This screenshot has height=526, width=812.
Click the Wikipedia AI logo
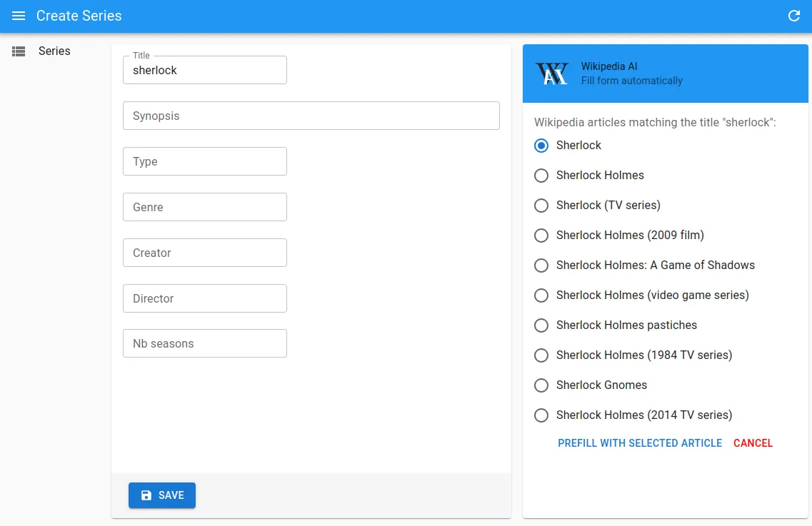[x=552, y=74]
